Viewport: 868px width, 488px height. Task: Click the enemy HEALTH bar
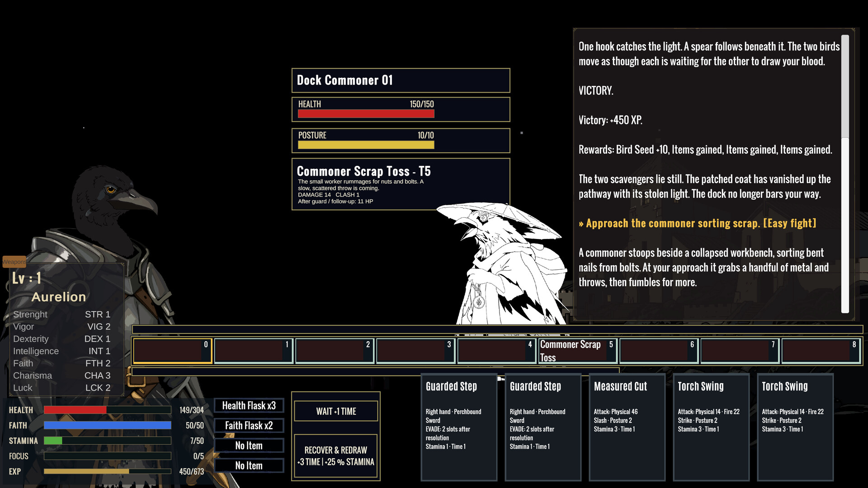click(366, 113)
